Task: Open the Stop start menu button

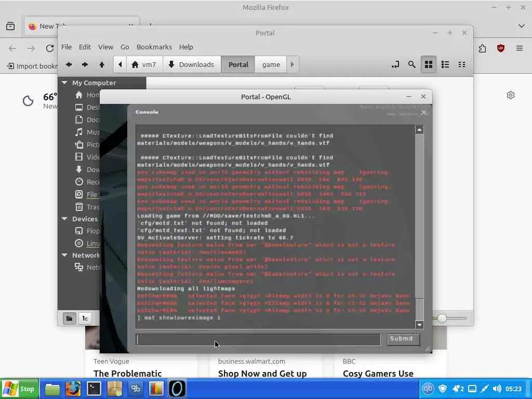Action: tap(20, 389)
